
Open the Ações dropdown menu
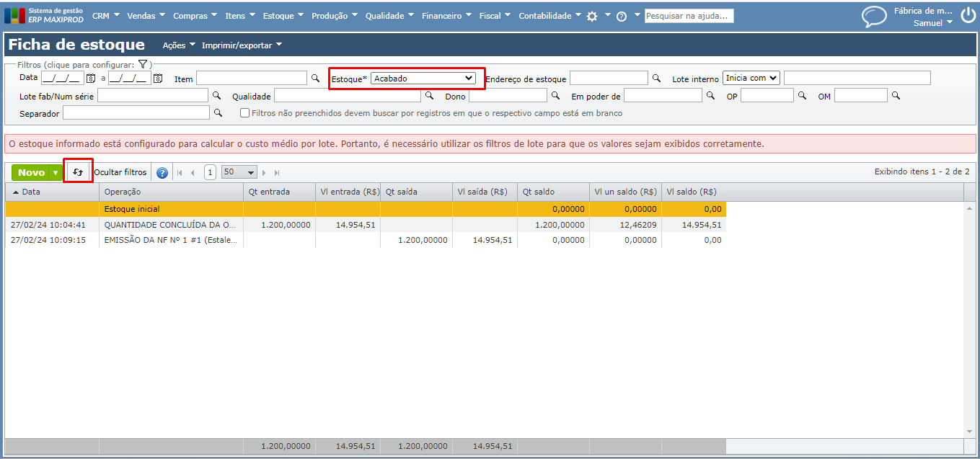click(179, 45)
